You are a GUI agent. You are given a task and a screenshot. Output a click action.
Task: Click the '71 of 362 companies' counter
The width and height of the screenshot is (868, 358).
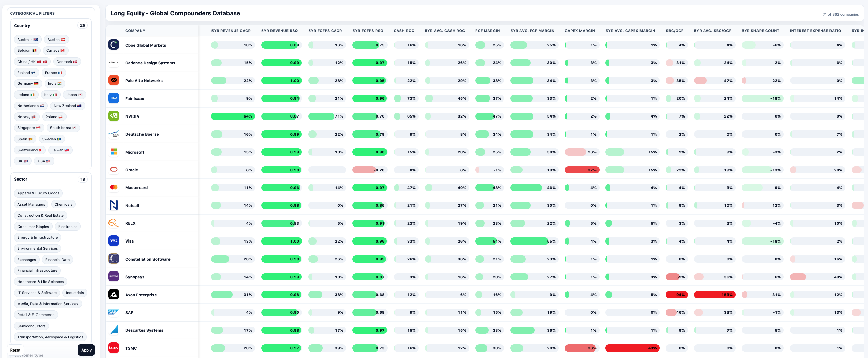(841, 14)
